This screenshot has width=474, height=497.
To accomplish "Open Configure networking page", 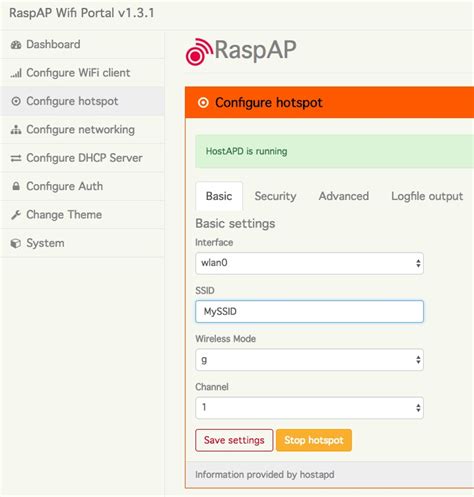I will click(82, 129).
